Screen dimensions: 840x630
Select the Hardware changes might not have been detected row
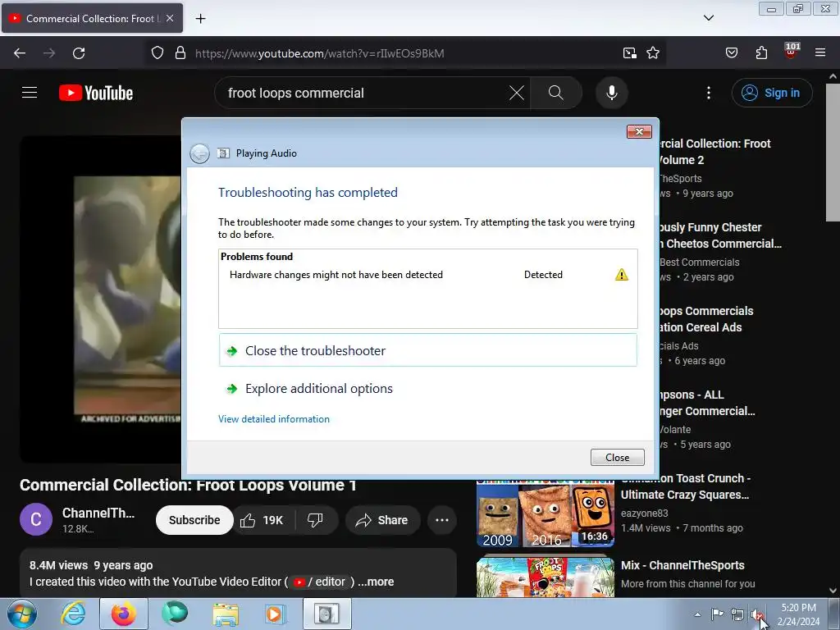(427, 275)
